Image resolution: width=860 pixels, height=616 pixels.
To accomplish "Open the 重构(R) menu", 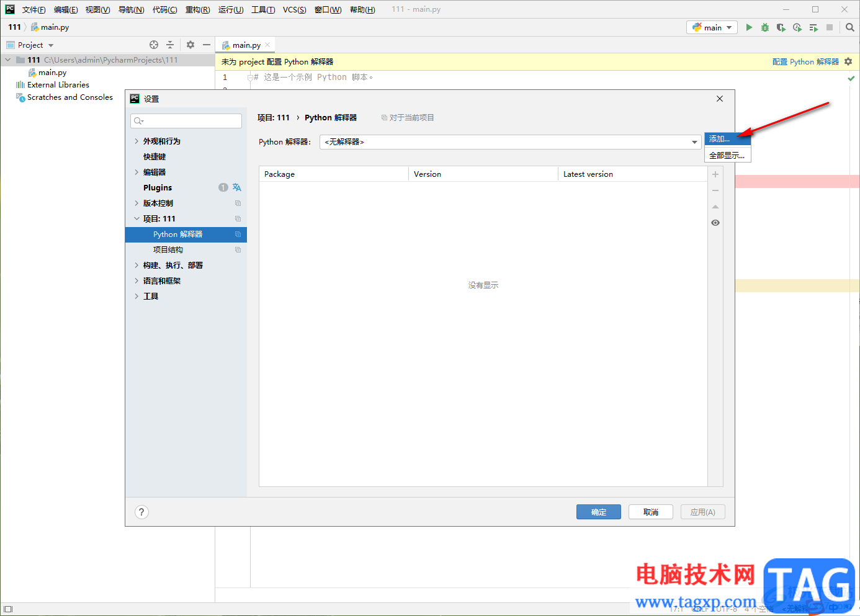I will 198,9.
